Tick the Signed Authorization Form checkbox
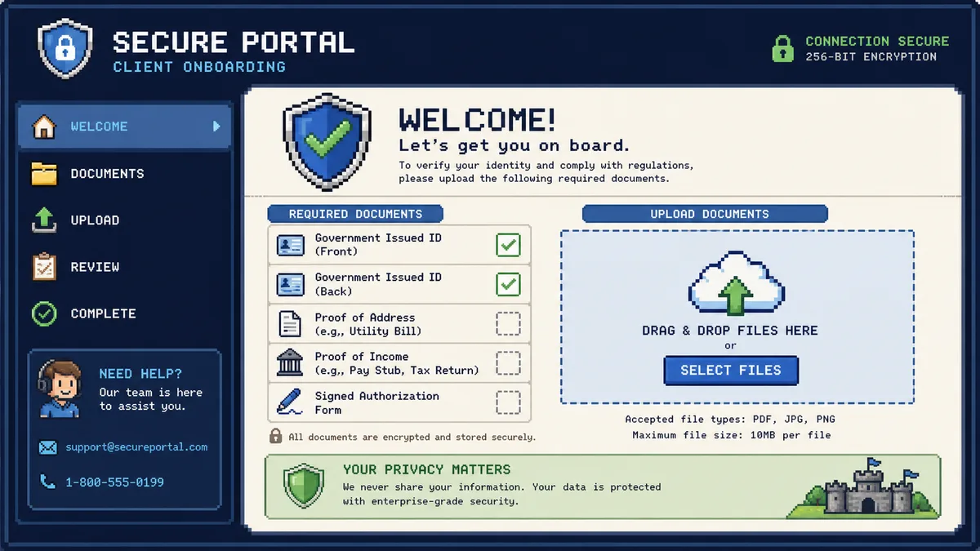Viewport: 980px width, 551px height. pyautogui.click(x=508, y=402)
